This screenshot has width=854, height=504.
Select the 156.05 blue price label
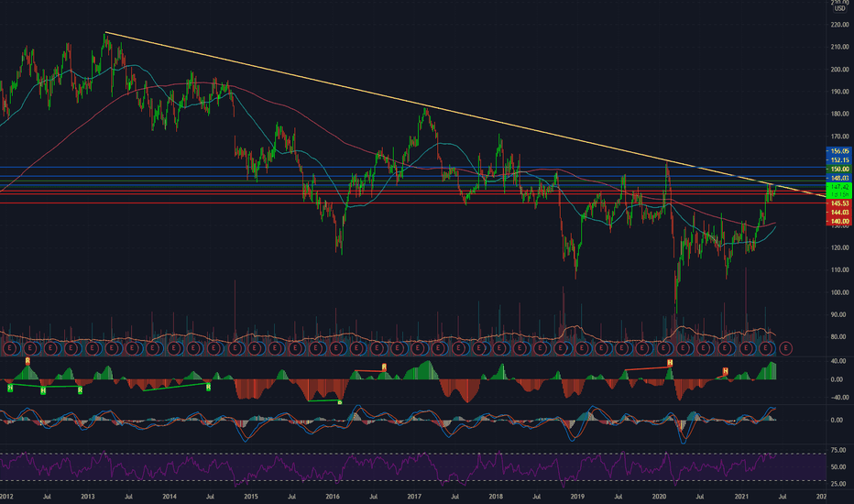click(x=838, y=151)
